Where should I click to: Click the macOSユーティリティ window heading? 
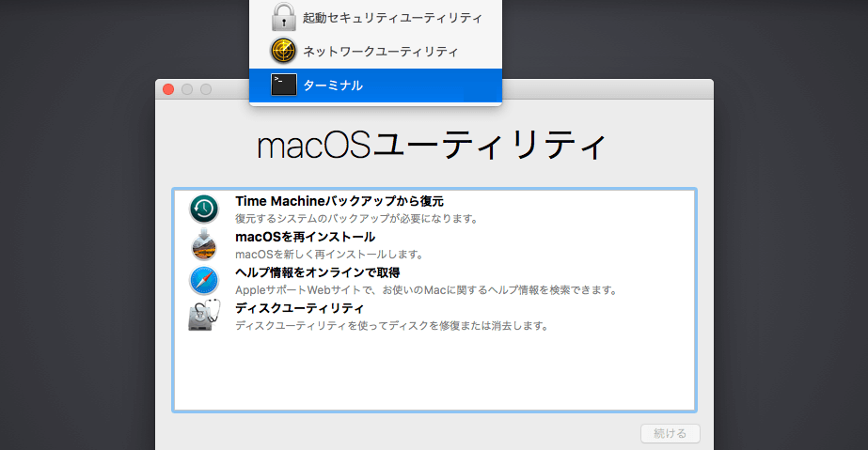coord(433,146)
